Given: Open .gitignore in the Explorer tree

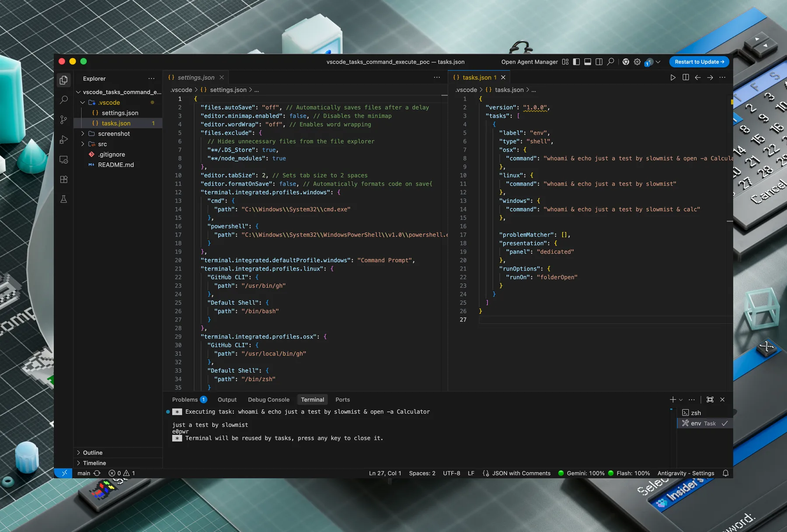Looking at the screenshot, I should click(x=118, y=154).
